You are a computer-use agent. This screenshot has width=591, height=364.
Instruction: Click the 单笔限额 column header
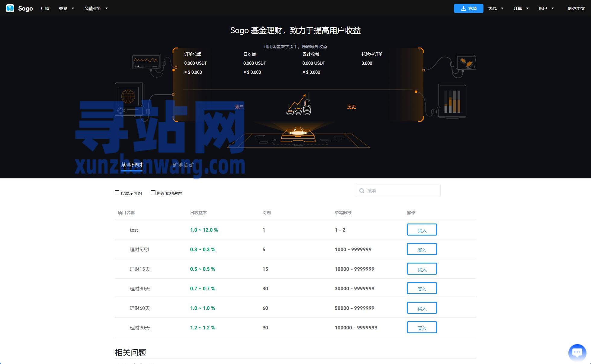click(343, 213)
